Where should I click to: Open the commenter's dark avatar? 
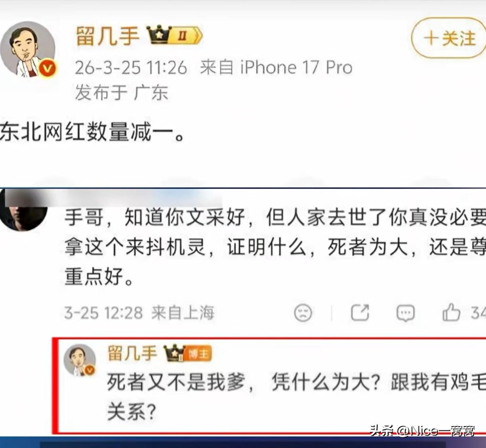pos(24,211)
